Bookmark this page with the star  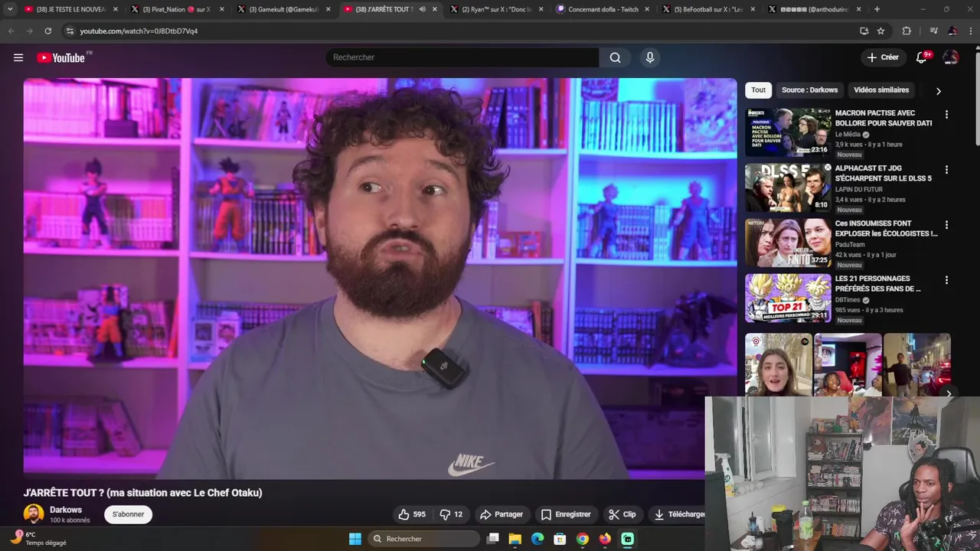tap(881, 31)
